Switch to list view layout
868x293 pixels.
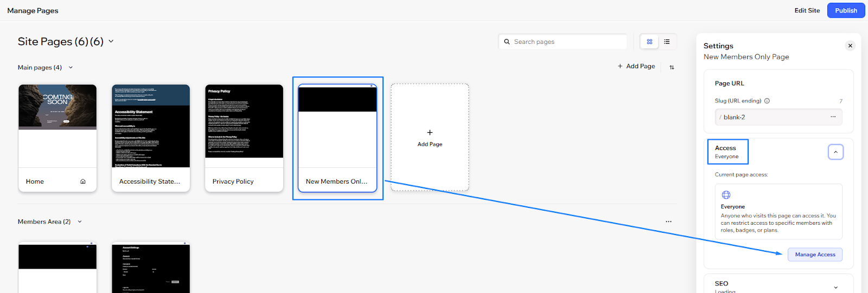coord(667,42)
